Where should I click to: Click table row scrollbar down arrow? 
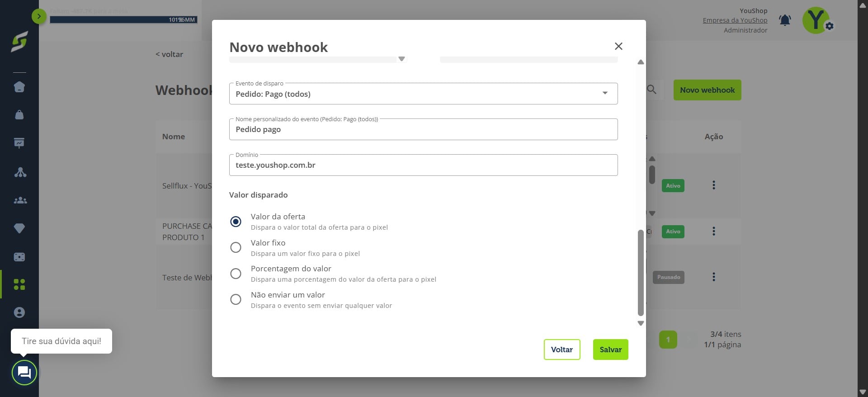(652, 213)
